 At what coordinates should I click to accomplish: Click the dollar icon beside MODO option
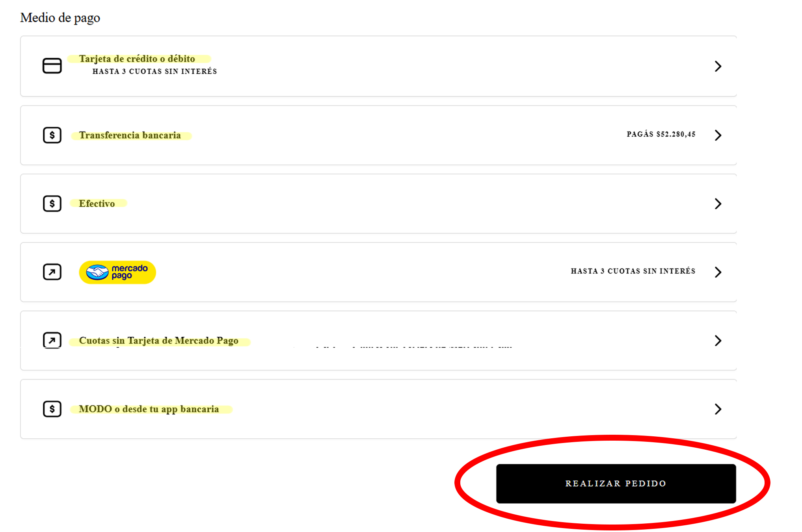[52, 409]
